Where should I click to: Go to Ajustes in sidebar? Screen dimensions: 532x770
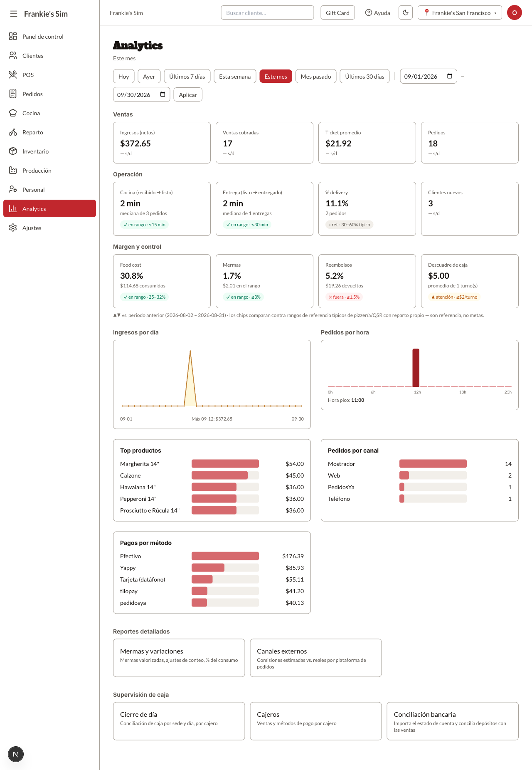point(49,228)
